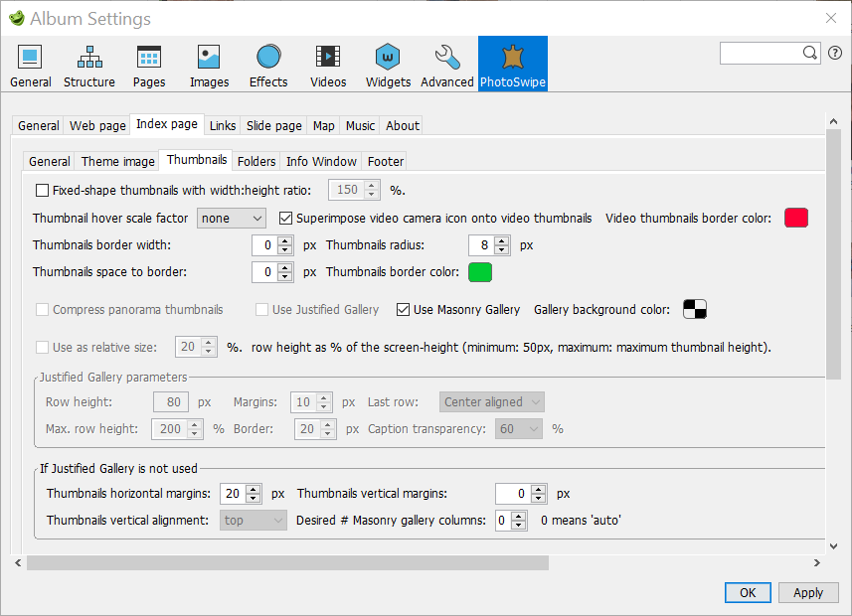Open the Videos settings icon
The image size is (852, 616).
click(x=328, y=65)
